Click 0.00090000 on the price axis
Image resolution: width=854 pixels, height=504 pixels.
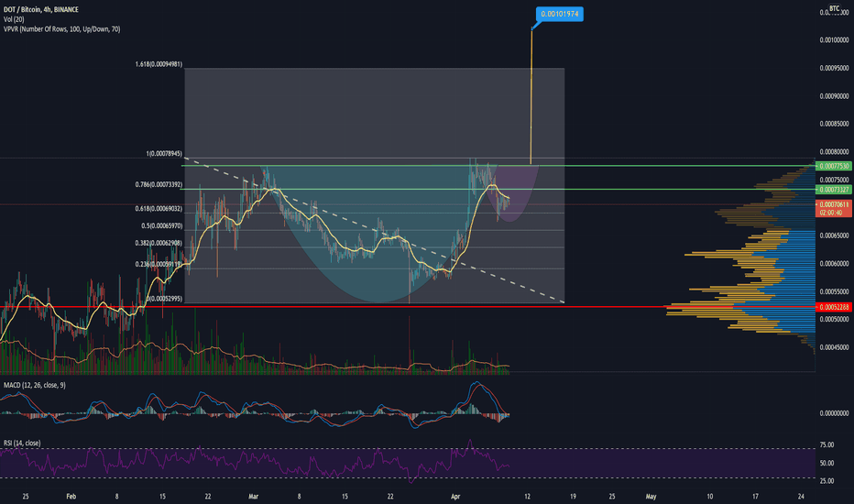pos(834,96)
